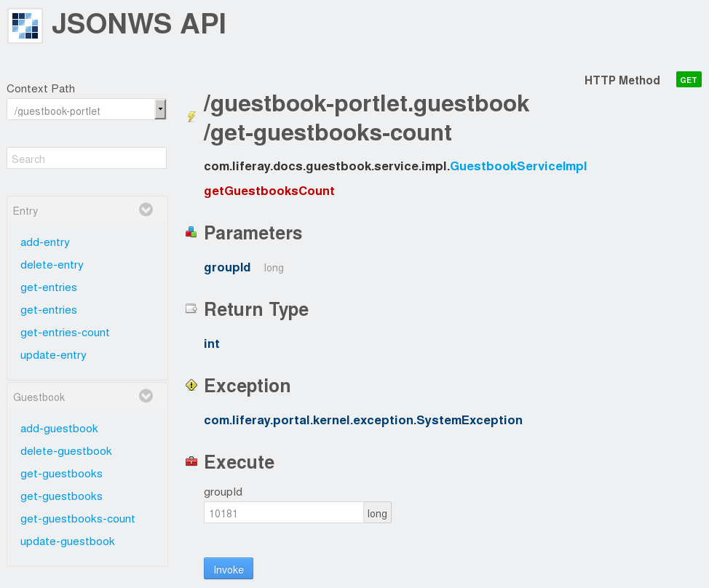Click the long type next to groupId parameter
709x588 pixels.
274,268
